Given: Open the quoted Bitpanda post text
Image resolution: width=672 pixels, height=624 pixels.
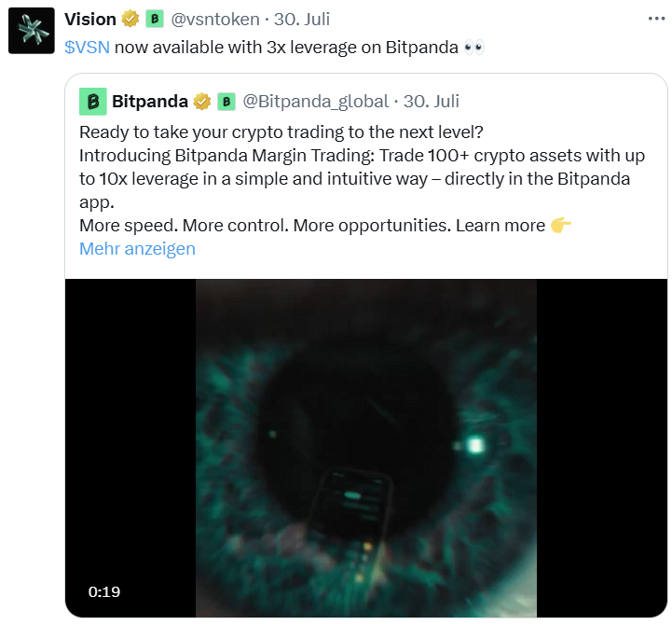Looking at the screenshot, I should point(363,178).
